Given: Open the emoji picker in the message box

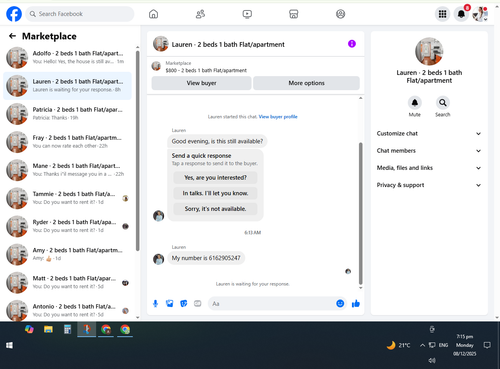Looking at the screenshot, I should click(340, 303).
